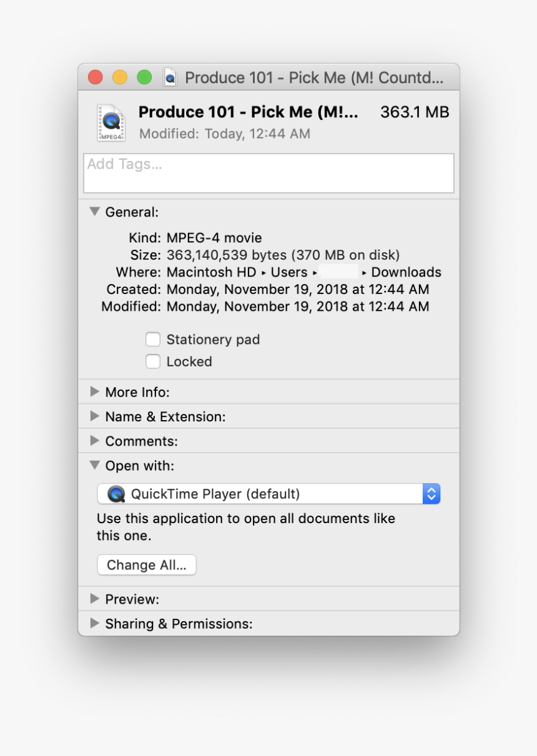Screen dimensions: 537x756
Task: Toggle the Locked checkbox
Action: tap(153, 361)
